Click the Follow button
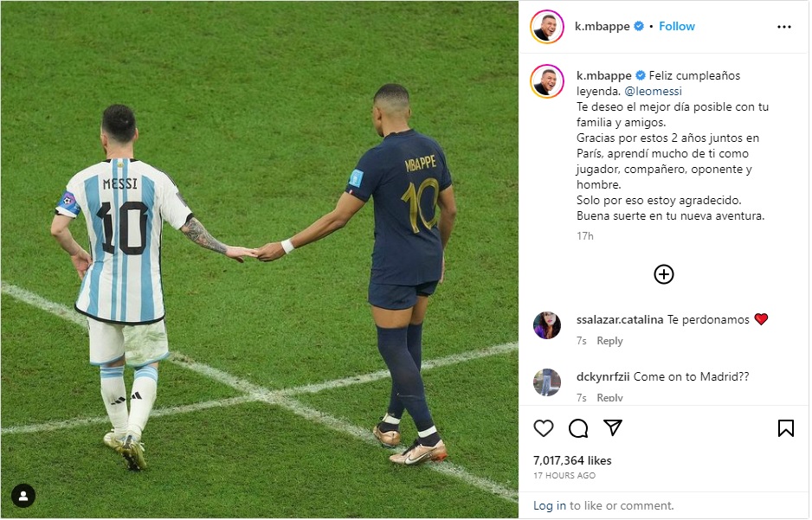812x520 pixels. point(677,26)
